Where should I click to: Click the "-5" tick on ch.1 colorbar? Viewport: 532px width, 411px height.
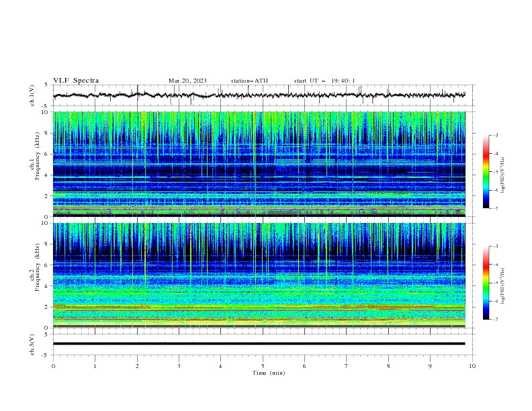point(495,172)
